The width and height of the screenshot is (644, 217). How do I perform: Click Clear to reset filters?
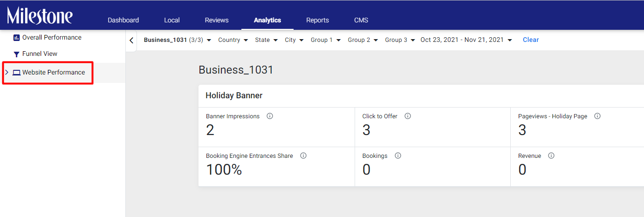pos(531,40)
